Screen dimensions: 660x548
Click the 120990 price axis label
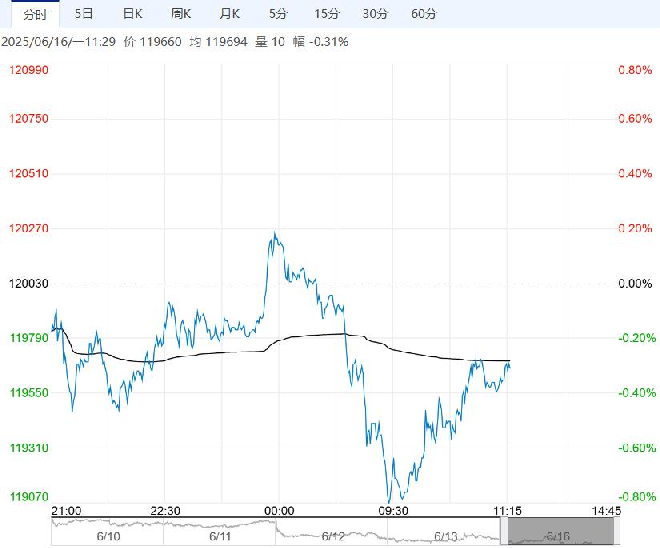29,70
